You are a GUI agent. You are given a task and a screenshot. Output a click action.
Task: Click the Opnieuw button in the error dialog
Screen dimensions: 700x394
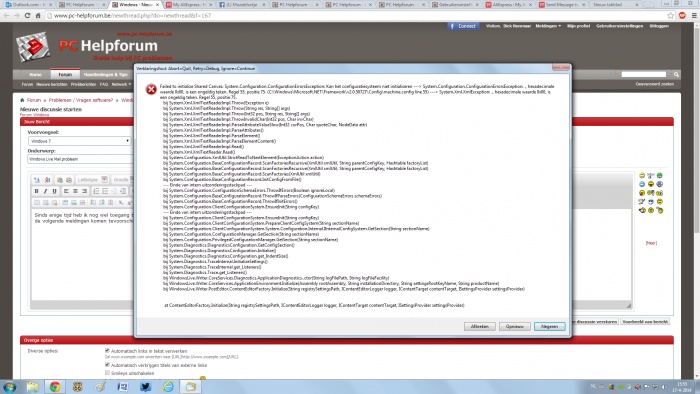coord(514,327)
